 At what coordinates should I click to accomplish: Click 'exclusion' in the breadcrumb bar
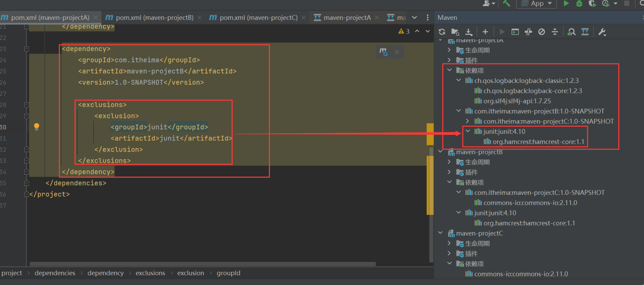(x=191, y=273)
